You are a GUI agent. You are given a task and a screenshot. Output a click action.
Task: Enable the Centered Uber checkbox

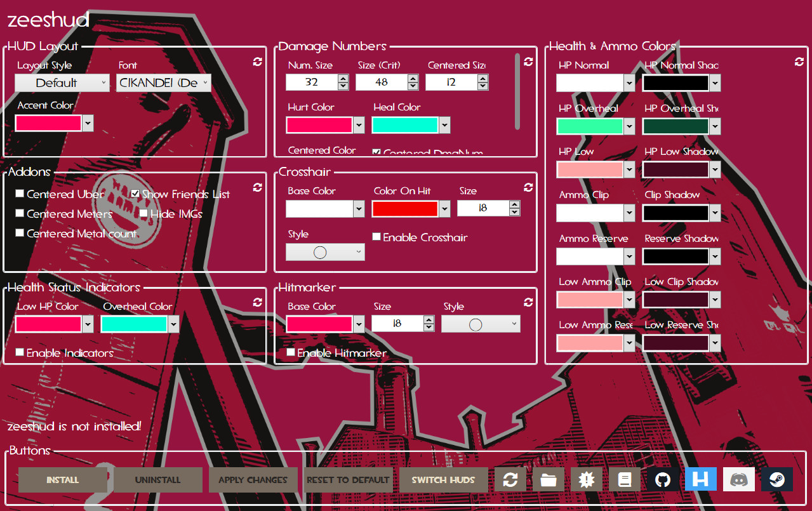click(x=19, y=193)
